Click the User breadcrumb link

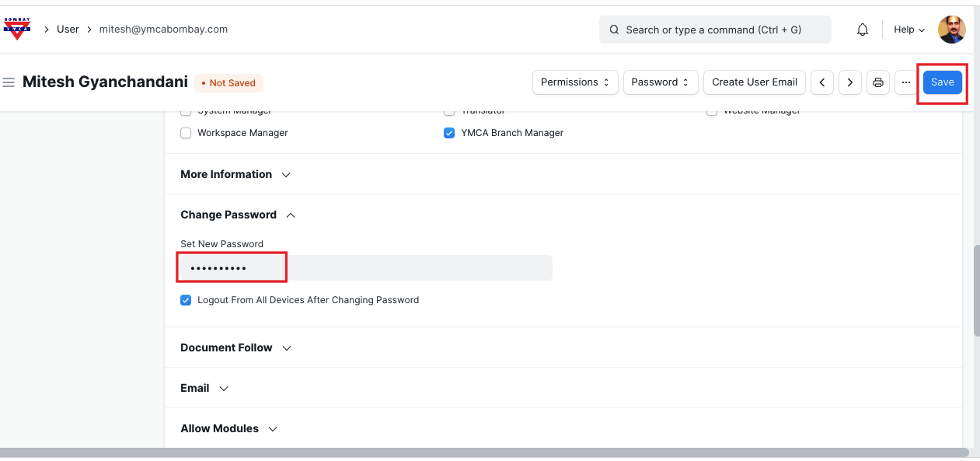point(68,29)
